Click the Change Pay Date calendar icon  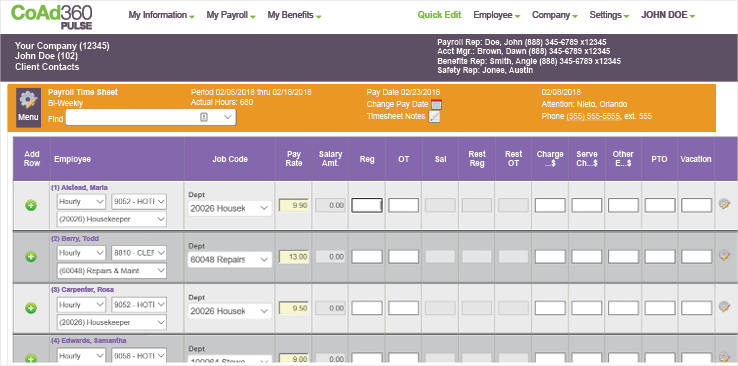click(436, 104)
